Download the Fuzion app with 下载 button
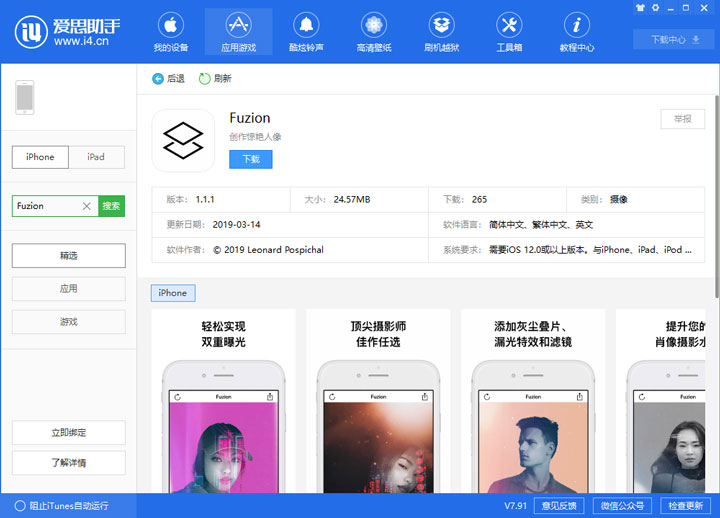 [251, 159]
